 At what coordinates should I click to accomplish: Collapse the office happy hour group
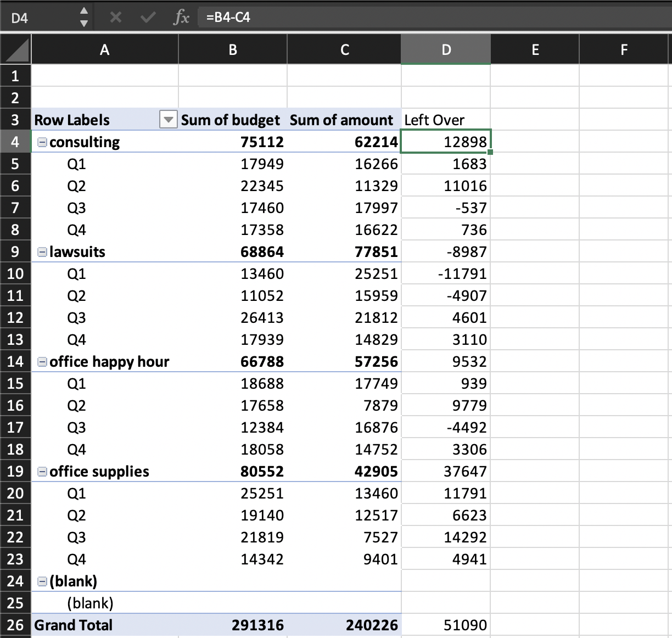click(42, 362)
